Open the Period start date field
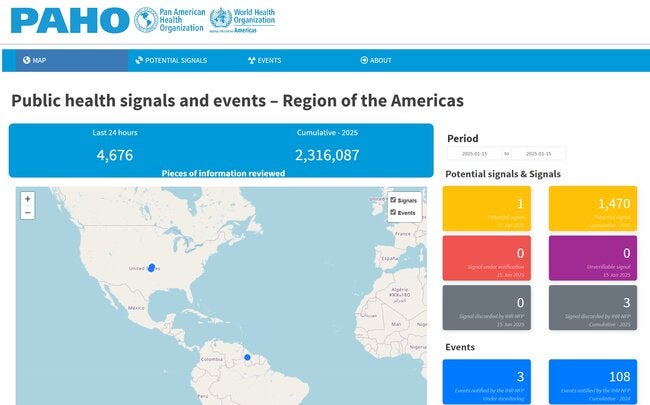 coord(473,154)
